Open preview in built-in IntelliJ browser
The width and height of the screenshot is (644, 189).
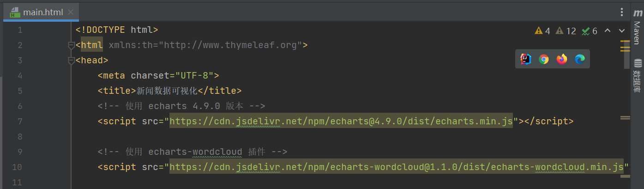(x=526, y=59)
